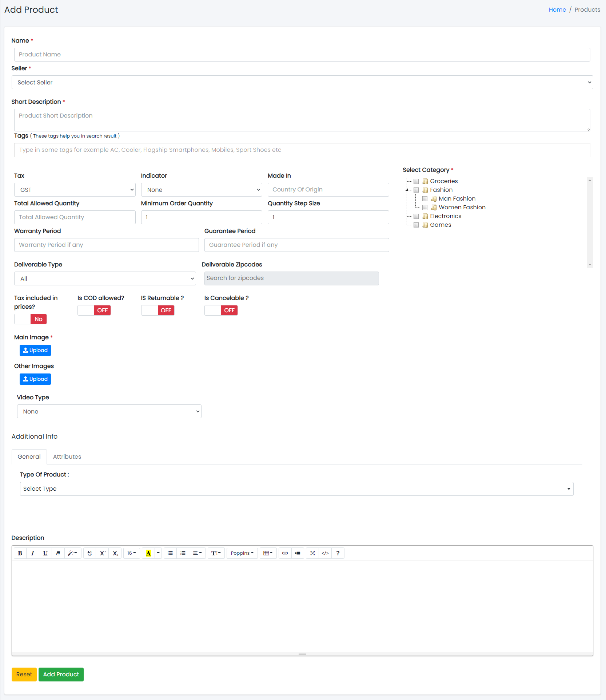Go to Home via breadcrumb link
This screenshot has height=700, width=606.
(x=557, y=9)
